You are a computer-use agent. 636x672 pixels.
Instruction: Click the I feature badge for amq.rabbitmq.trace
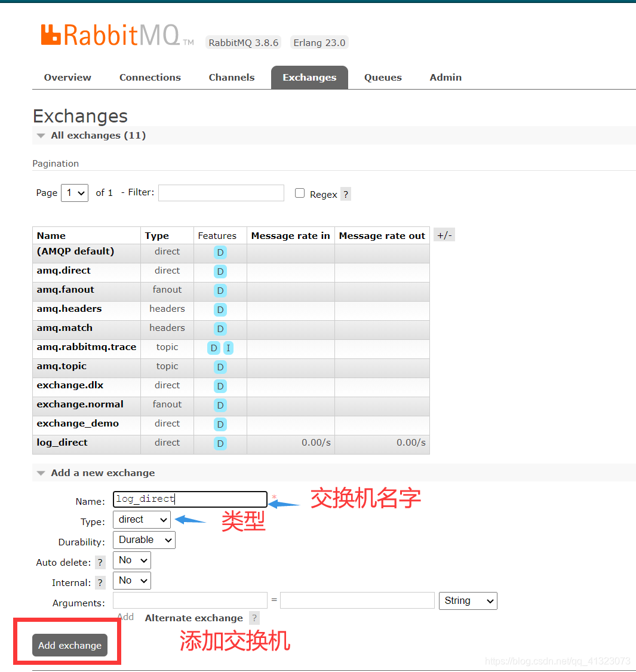pyautogui.click(x=229, y=348)
